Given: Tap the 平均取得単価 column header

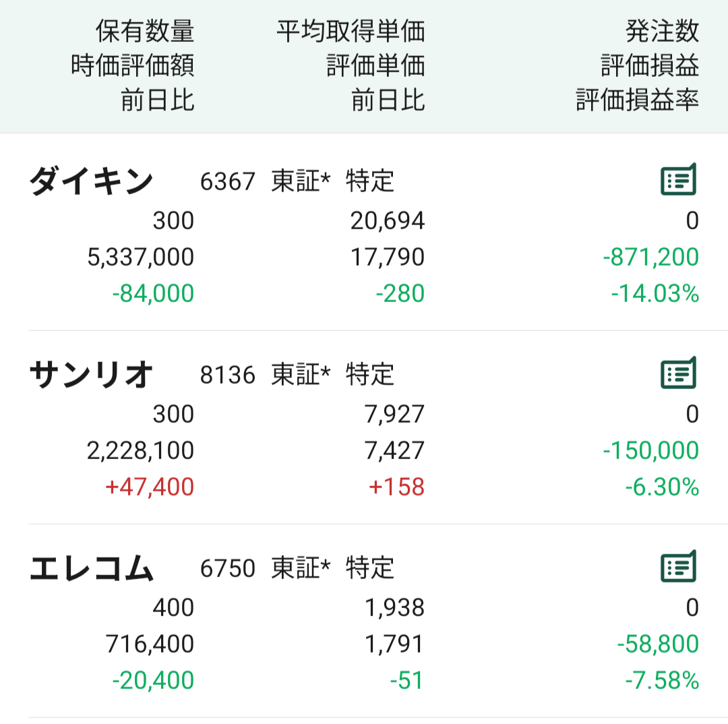Looking at the screenshot, I should tap(351, 31).
